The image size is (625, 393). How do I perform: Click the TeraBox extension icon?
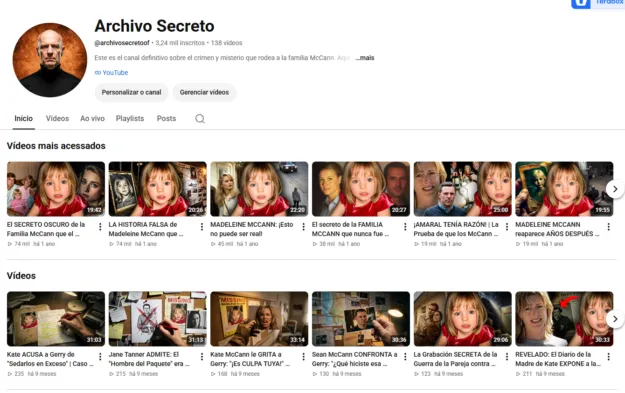pyautogui.click(x=581, y=3)
